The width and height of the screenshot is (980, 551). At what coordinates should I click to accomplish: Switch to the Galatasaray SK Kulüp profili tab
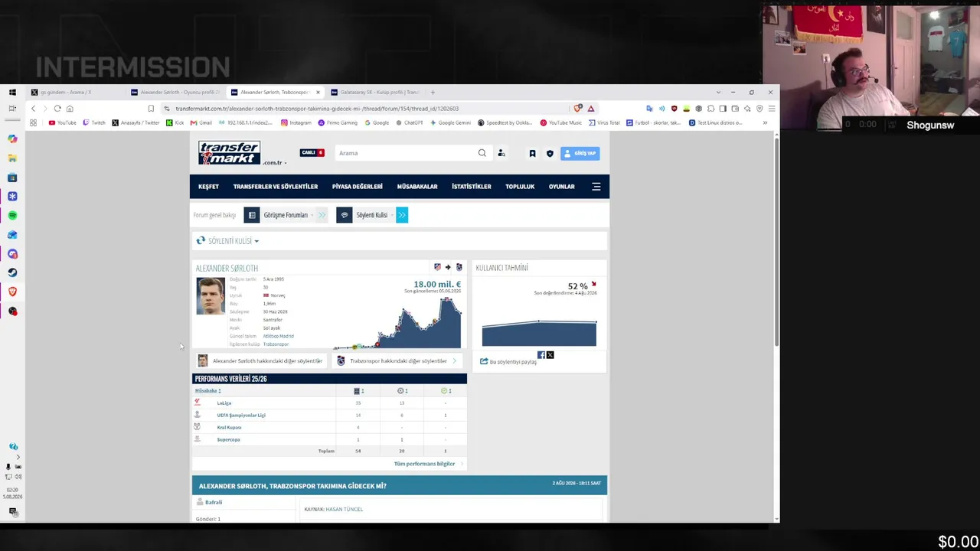tap(375, 93)
